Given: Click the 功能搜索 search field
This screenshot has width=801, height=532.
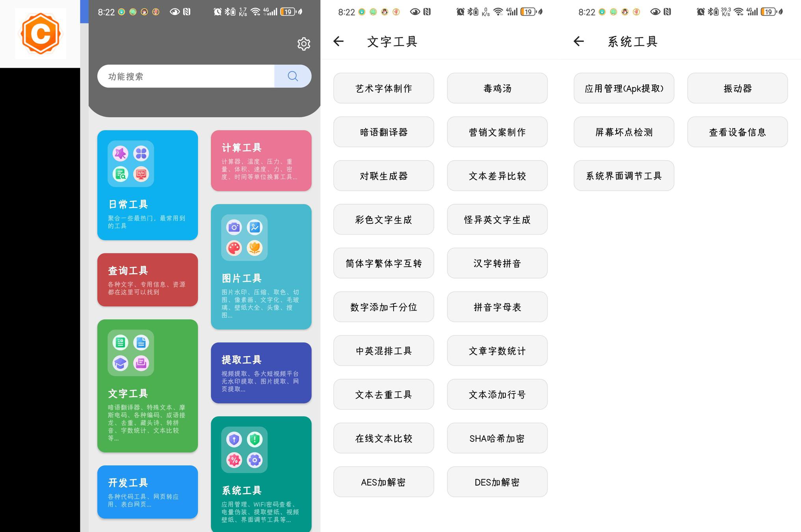Looking at the screenshot, I should tap(185, 76).
